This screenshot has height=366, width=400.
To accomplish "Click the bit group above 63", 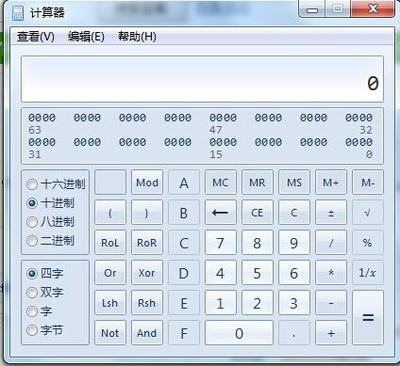I will pyautogui.click(x=42, y=118).
